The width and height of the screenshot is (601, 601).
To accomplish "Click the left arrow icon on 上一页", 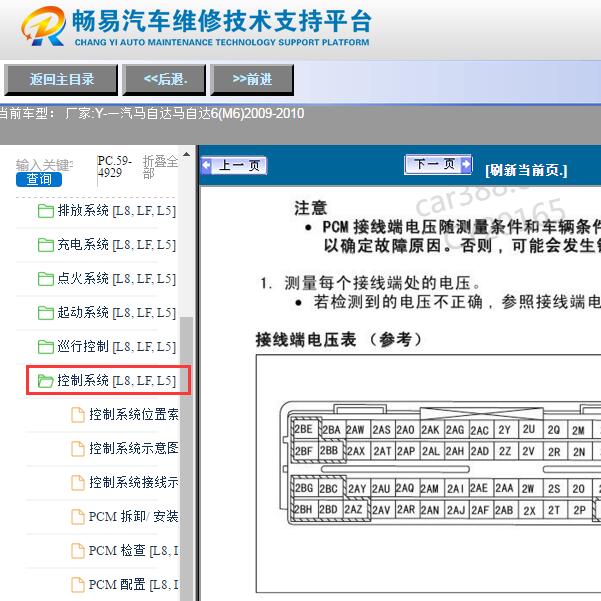I will (x=206, y=166).
